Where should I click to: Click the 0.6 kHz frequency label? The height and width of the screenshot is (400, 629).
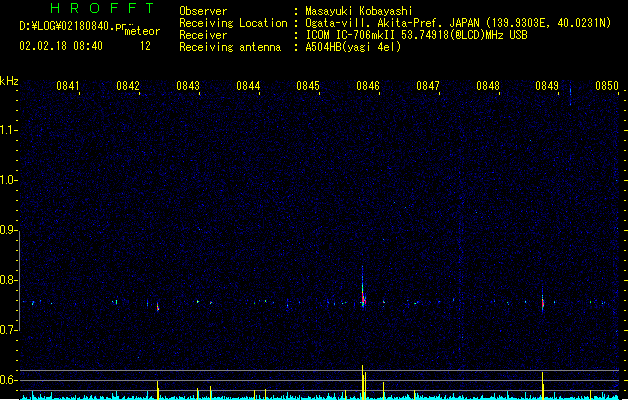(x=9, y=380)
